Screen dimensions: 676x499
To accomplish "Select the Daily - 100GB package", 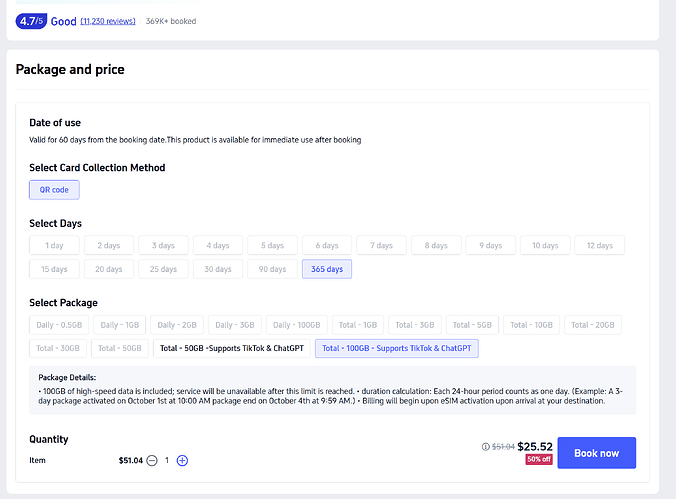I will pyautogui.click(x=296, y=324).
